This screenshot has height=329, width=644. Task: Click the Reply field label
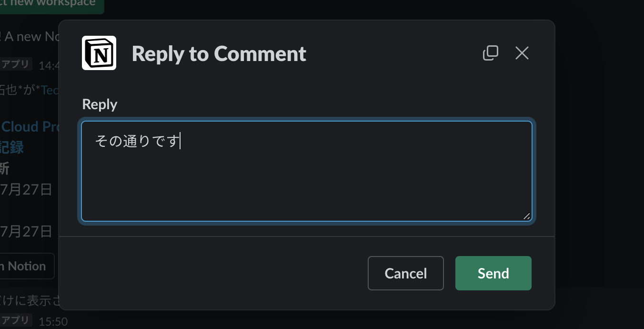100,104
